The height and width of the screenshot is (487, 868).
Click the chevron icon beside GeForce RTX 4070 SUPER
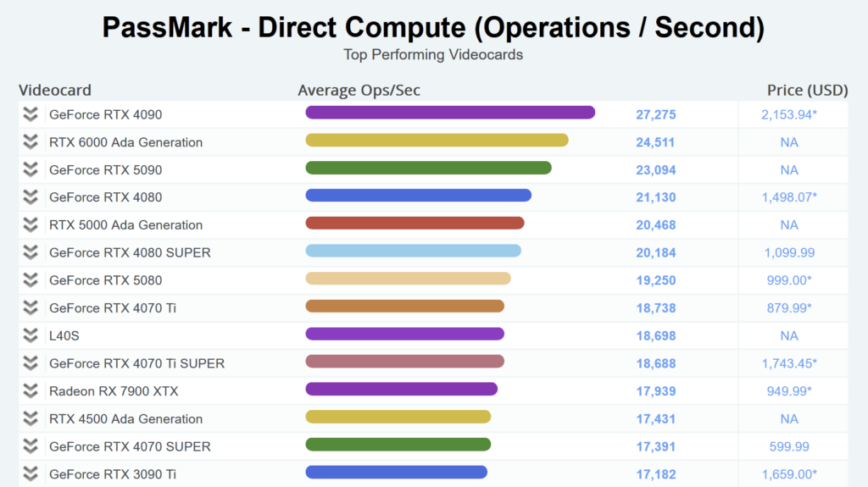[x=31, y=446]
